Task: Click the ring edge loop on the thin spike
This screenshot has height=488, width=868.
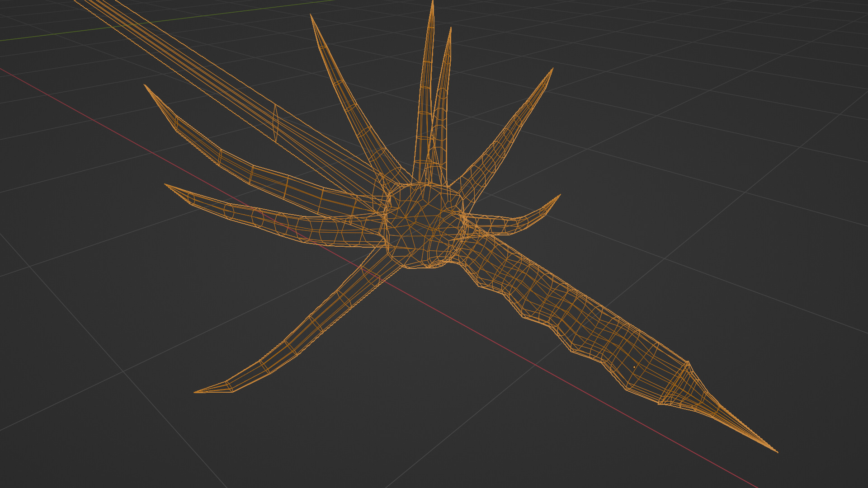Action: (275, 123)
